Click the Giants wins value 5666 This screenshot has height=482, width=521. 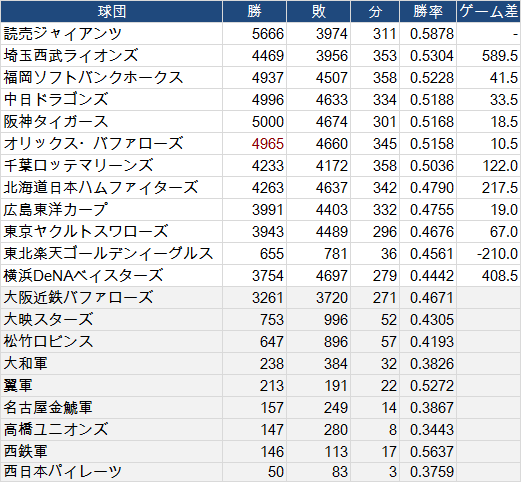(268, 34)
